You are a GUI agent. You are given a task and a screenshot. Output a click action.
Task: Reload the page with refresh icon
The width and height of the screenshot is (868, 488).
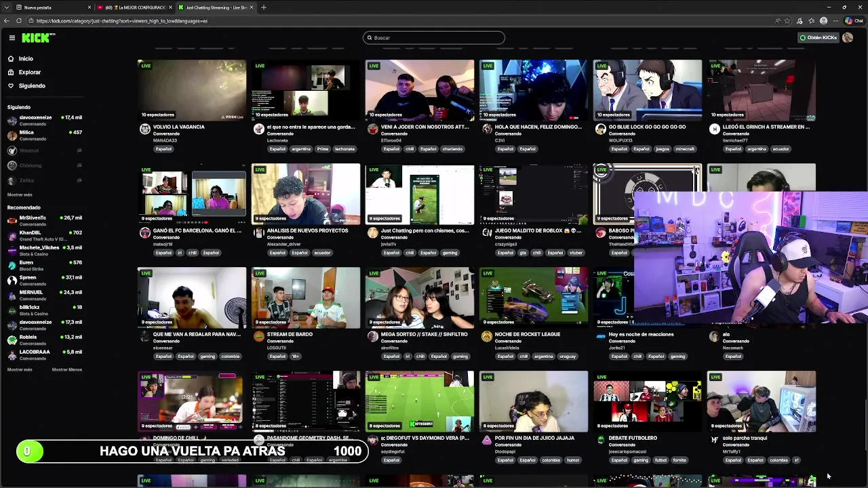(x=19, y=21)
